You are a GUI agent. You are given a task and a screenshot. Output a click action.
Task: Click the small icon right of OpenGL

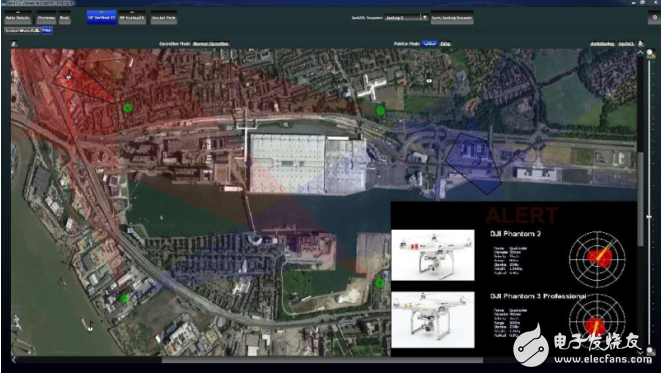coord(641,43)
